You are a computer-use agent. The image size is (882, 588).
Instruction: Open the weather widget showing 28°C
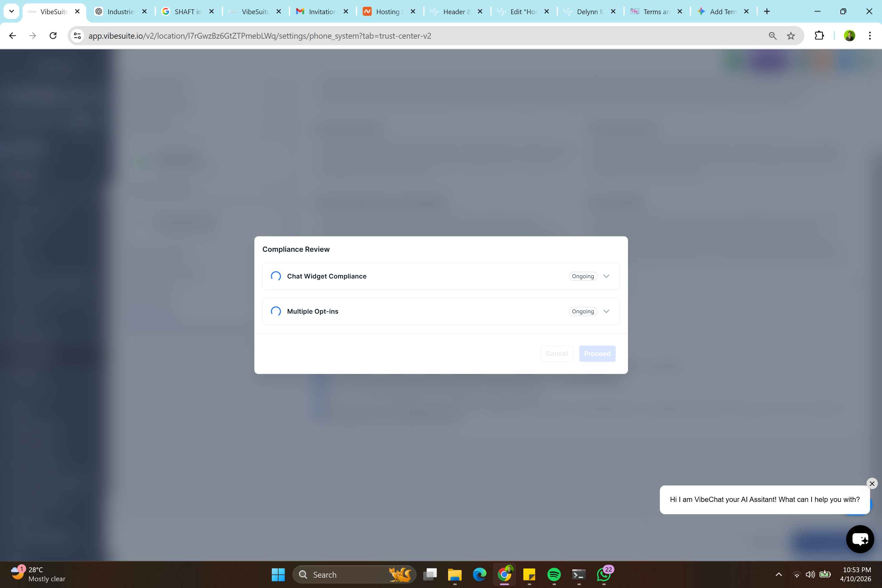[38, 574]
